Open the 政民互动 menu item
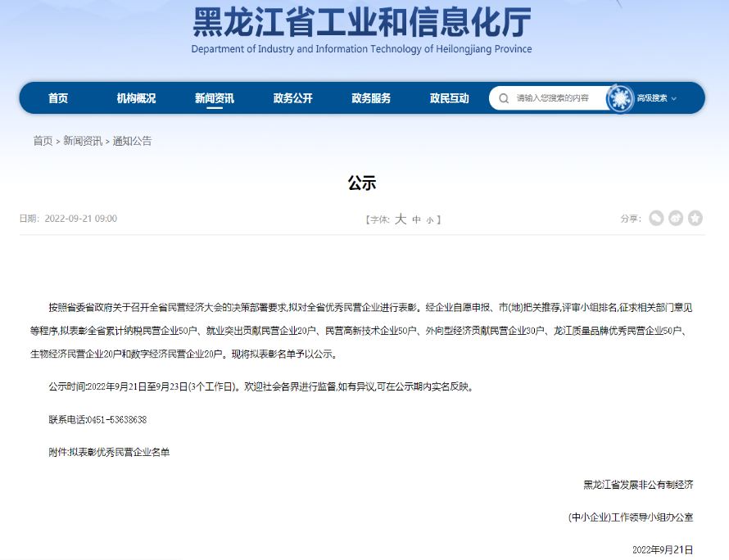 point(449,98)
